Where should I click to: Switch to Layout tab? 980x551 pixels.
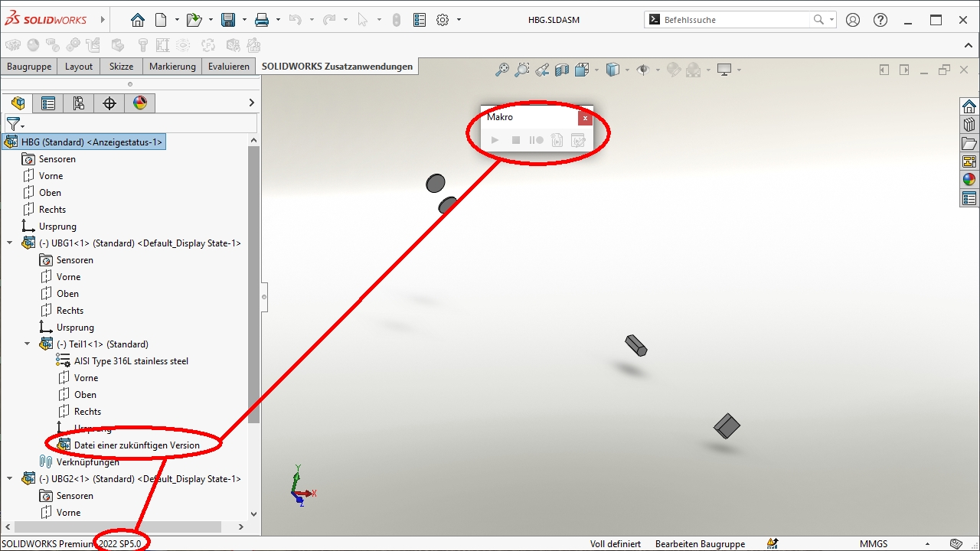[79, 67]
